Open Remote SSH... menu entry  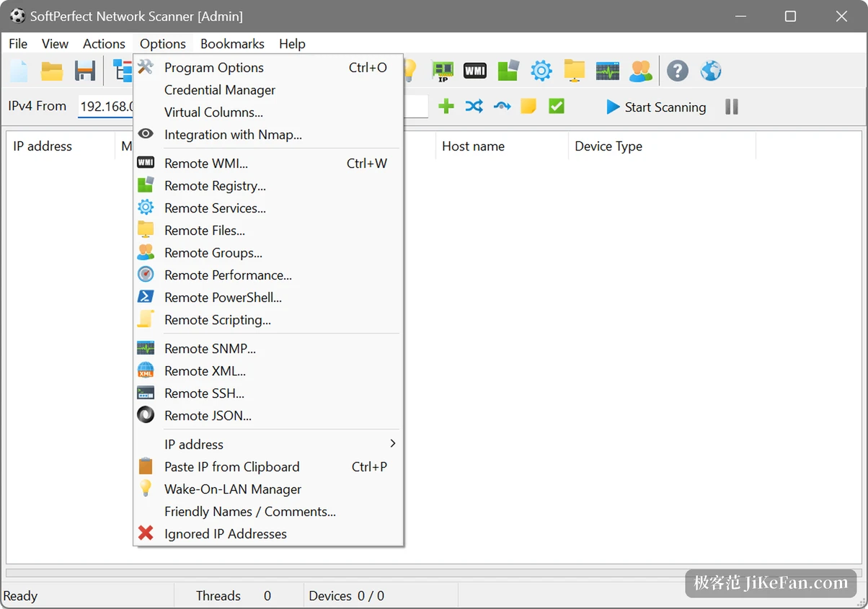click(268, 394)
